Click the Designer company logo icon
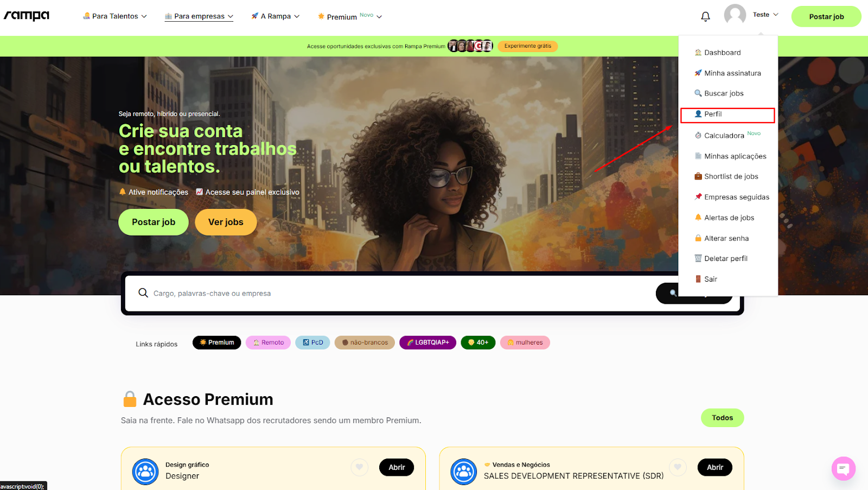 tap(145, 472)
